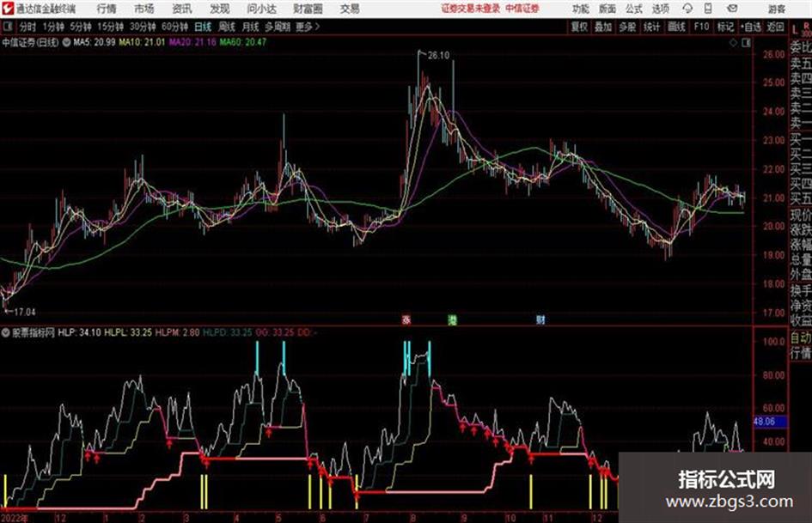
Task: Click the blue 财 event marker
Action: [540, 319]
